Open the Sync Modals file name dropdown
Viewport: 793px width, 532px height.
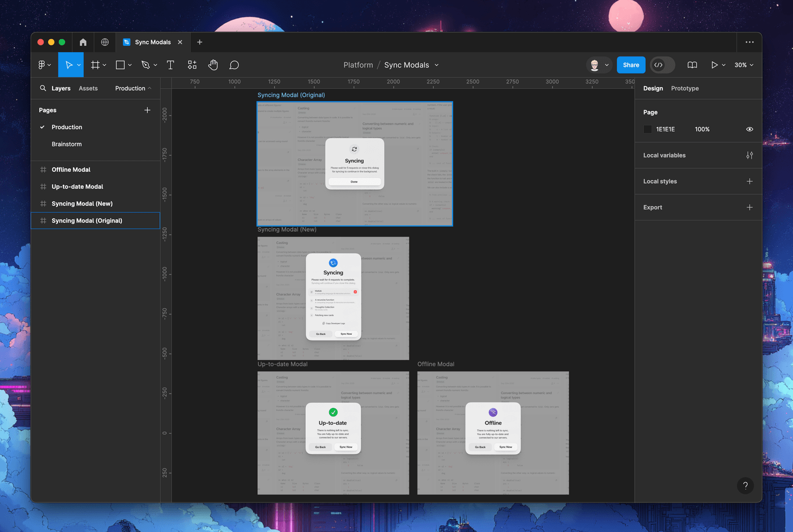[437, 65]
